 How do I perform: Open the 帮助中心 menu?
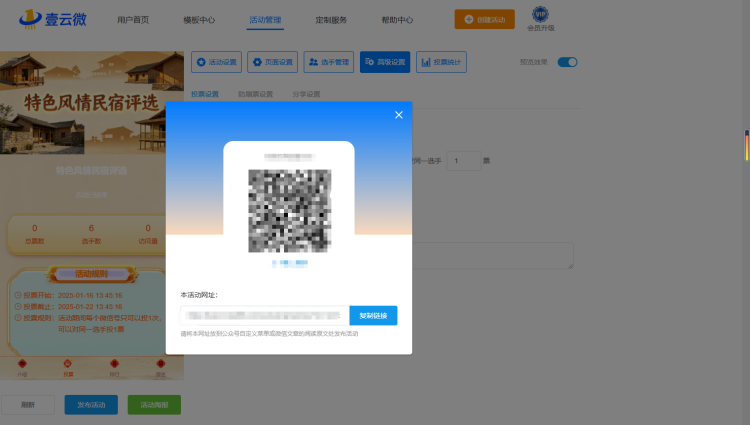[397, 20]
